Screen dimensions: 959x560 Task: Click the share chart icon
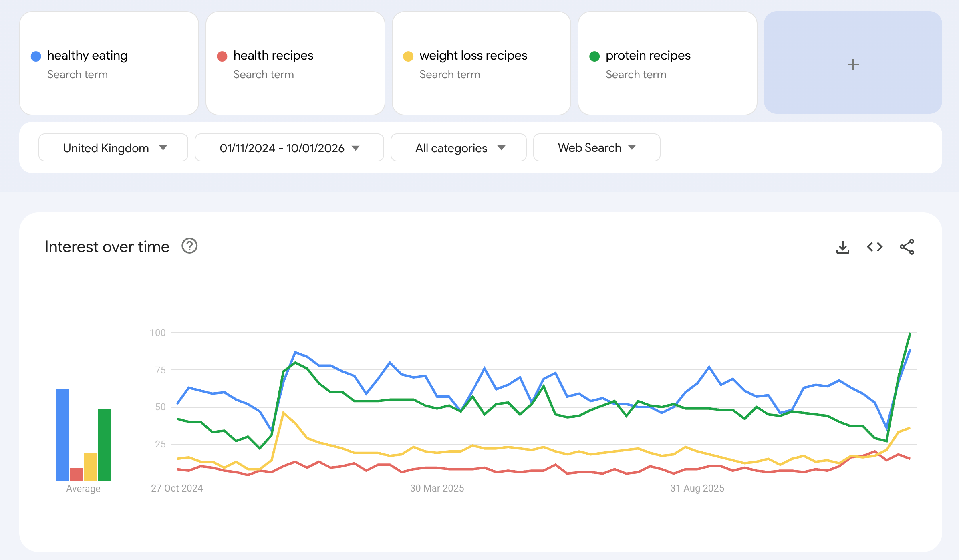point(907,247)
